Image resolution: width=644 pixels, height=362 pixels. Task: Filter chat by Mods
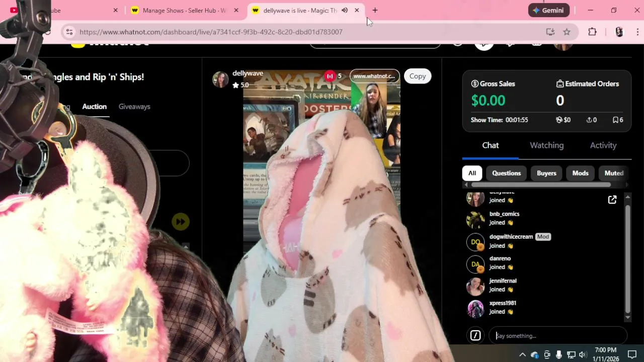pyautogui.click(x=580, y=173)
